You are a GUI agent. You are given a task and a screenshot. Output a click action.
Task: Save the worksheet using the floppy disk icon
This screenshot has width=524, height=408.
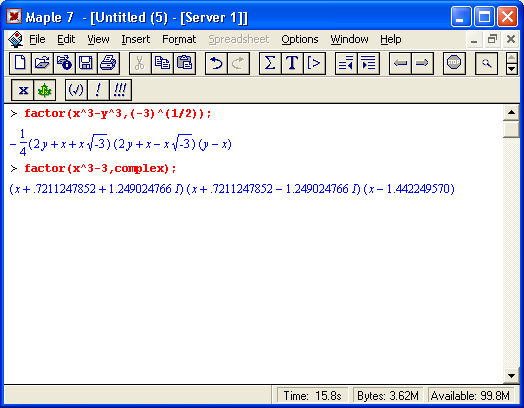tap(86, 63)
